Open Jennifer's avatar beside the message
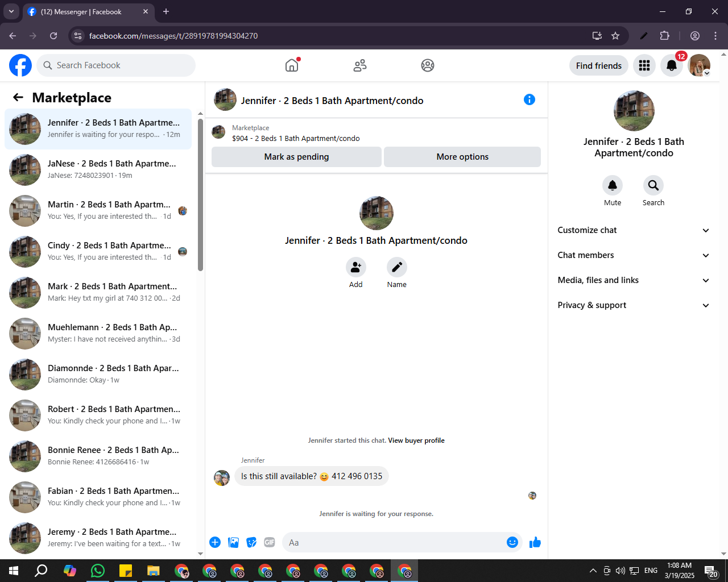The height and width of the screenshot is (582, 728). (222, 478)
